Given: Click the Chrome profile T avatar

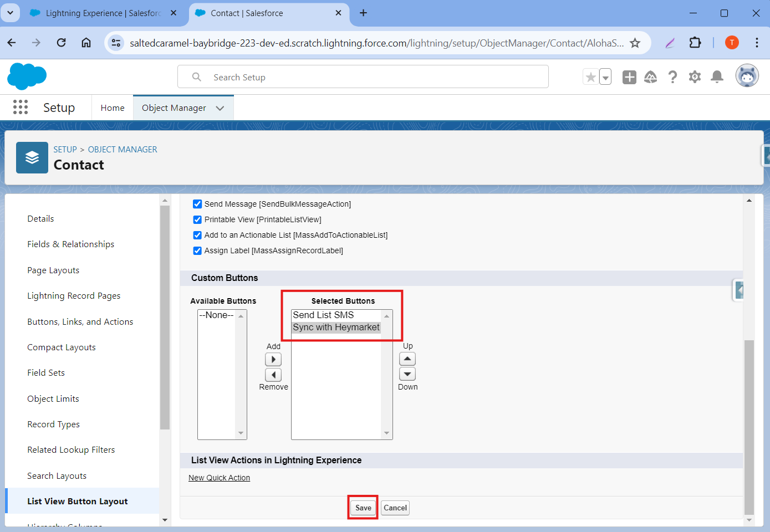Looking at the screenshot, I should point(732,43).
